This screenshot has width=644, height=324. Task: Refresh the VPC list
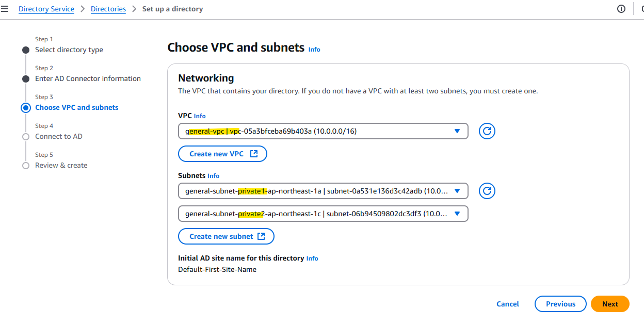[x=487, y=131]
